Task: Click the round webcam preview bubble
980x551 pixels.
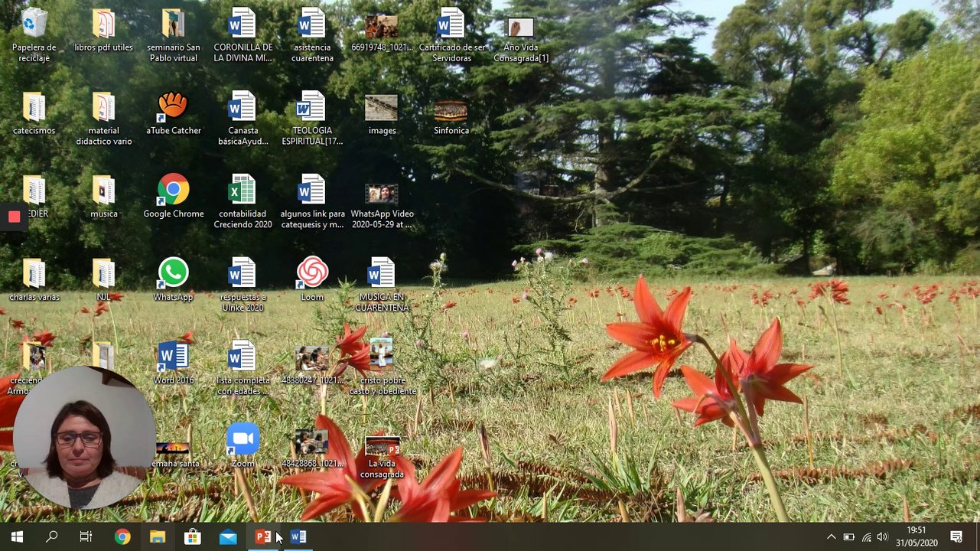Action: (84, 437)
